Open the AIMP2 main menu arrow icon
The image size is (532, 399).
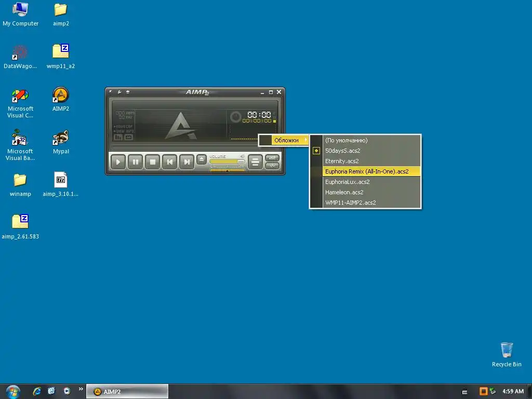tap(111, 91)
